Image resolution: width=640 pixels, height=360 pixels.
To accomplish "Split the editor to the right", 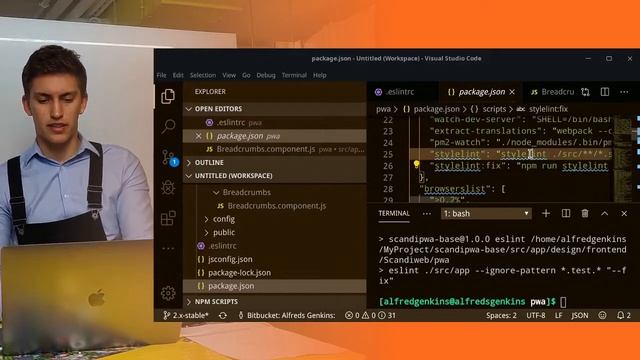I will pos(605,92).
